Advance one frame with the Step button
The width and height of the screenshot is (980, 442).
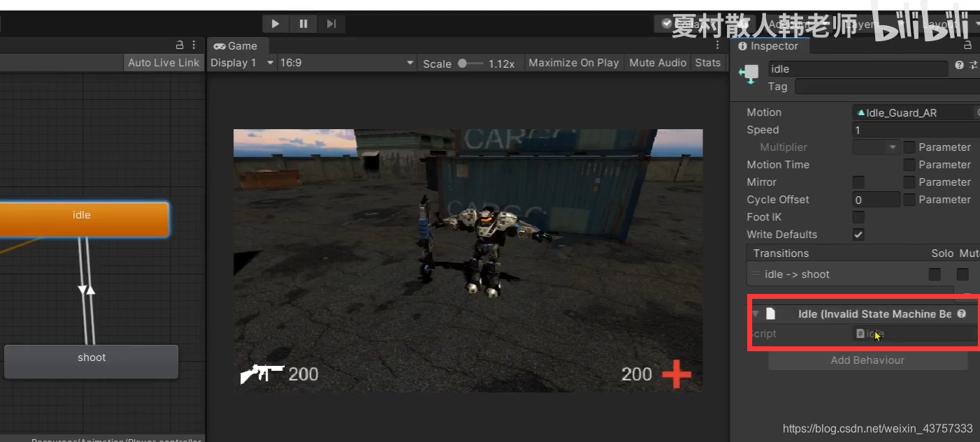pyautogui.click(x=331, y=24)
